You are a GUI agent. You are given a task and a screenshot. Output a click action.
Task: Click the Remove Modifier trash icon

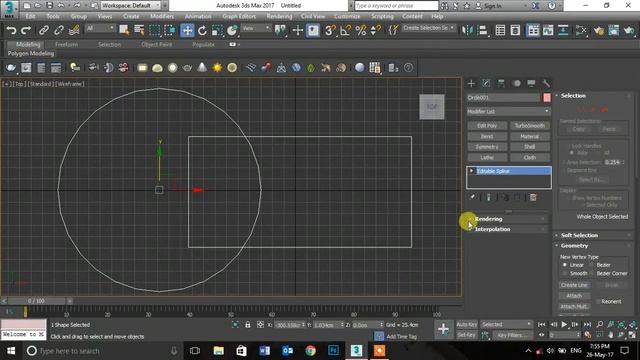pyautogui.click(x=533, y=198)
